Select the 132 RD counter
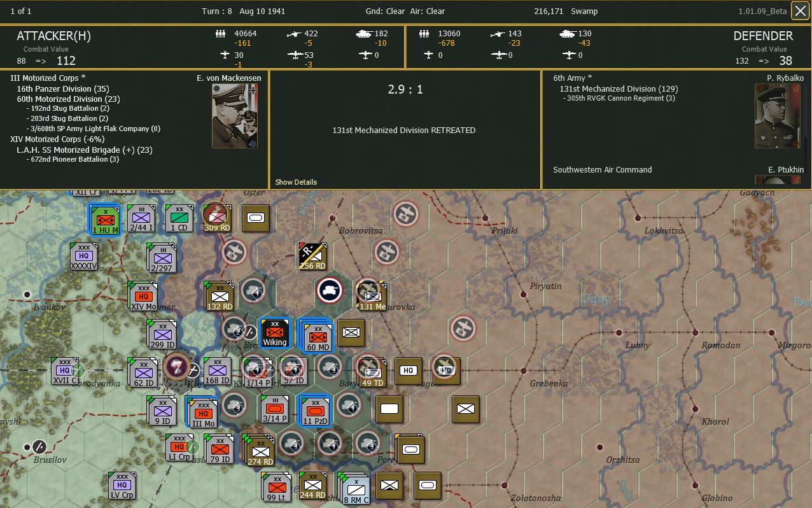Screen dimensions: 812x508 pyautogui.click(x=220, y=297)
